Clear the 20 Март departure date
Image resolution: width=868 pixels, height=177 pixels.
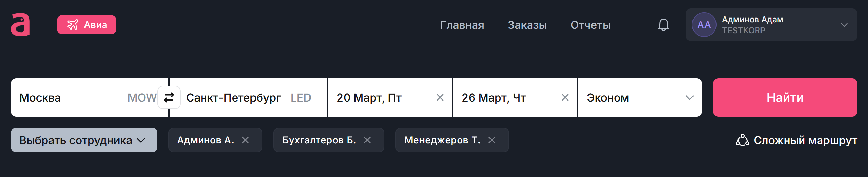click(440, 98)
